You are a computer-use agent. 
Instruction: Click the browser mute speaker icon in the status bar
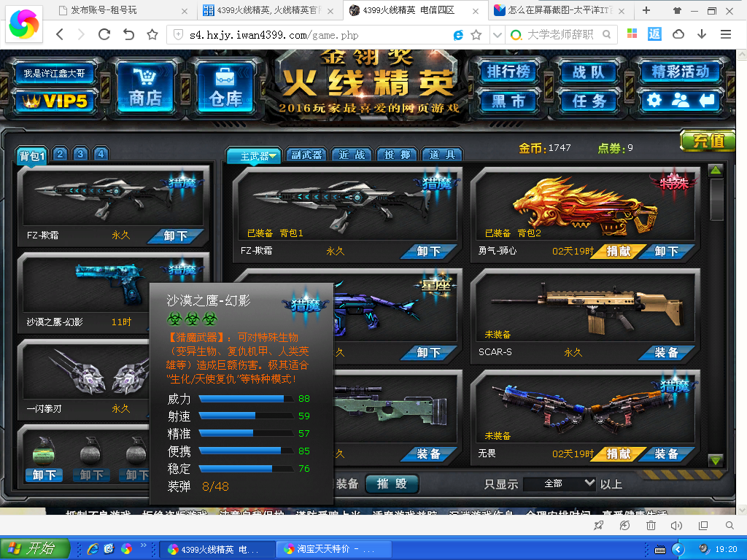[x=676, y=526]
